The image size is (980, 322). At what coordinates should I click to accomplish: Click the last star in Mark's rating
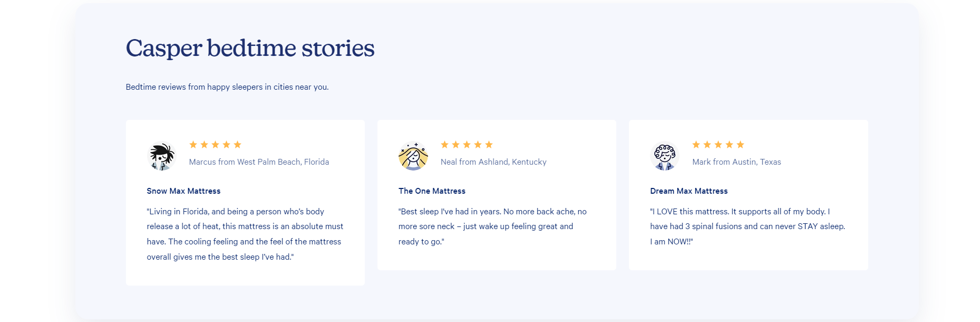click(740, 145)
